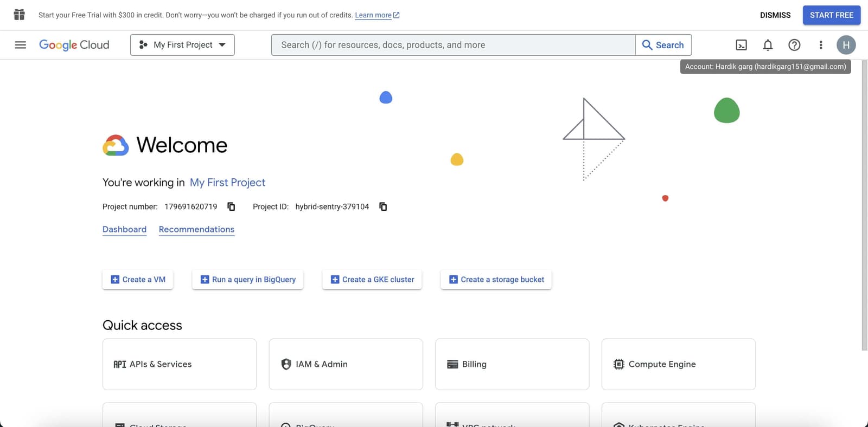Click the page vertical scrollbar
Screen dimensions: 868x427
[x=864, y=206]
